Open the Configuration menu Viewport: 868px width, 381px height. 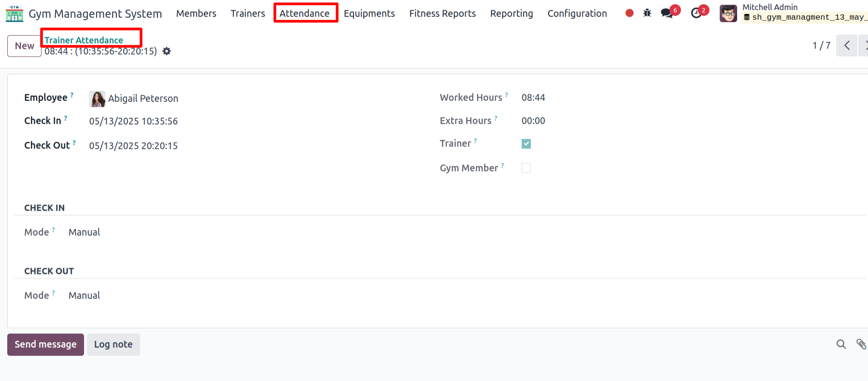[577, 14]
